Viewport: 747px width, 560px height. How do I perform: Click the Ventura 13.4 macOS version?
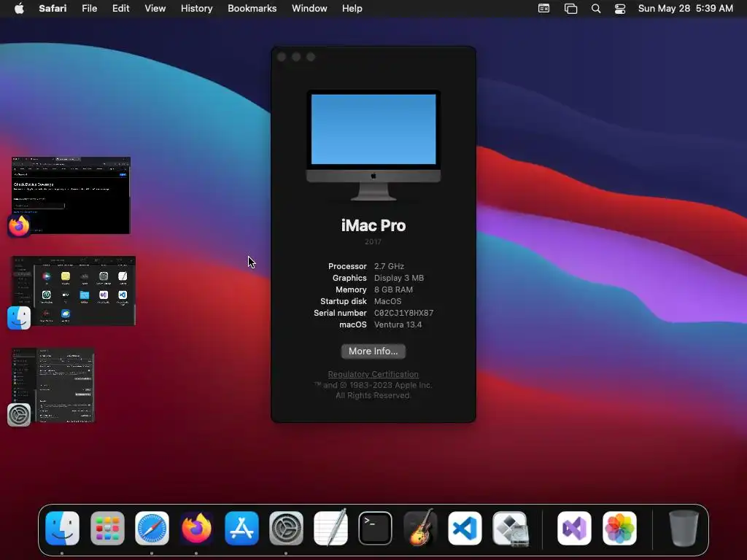click(x=398, y=324)
